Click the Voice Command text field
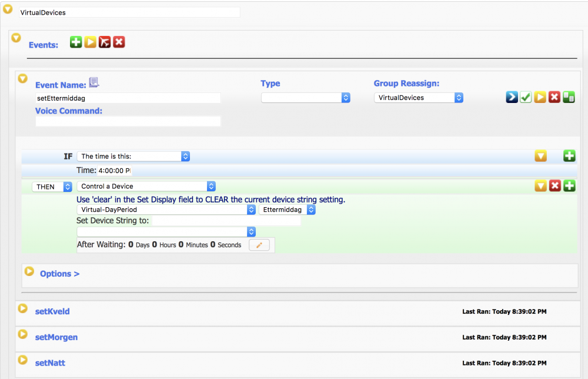This screenshot has height=379, width=588. [128, 121]
